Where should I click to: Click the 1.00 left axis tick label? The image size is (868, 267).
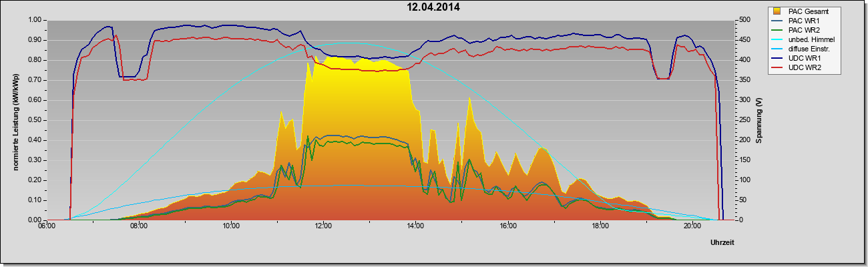[35, 20]
